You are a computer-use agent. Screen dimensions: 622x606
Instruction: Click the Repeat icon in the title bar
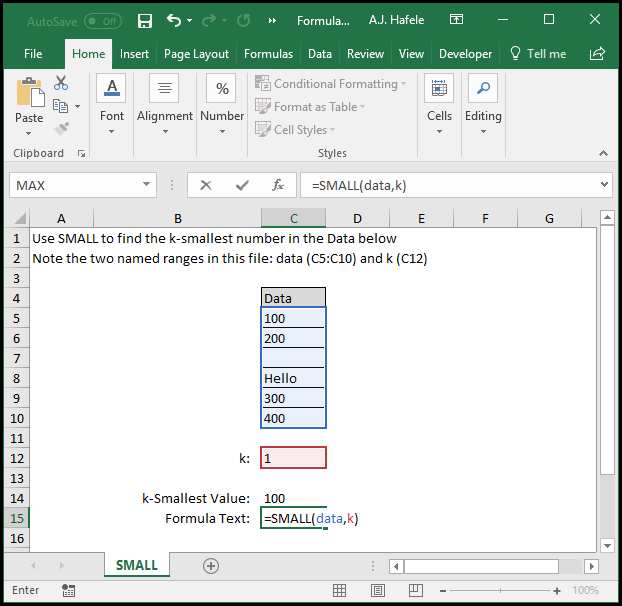[244, 20]
